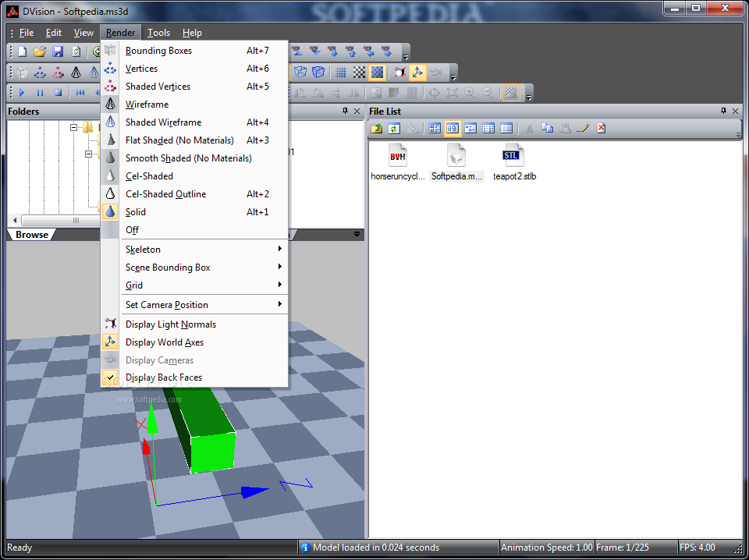Click the Zoom In magnifier toolbar icon
749x560 pixels.
pos(470,93)
